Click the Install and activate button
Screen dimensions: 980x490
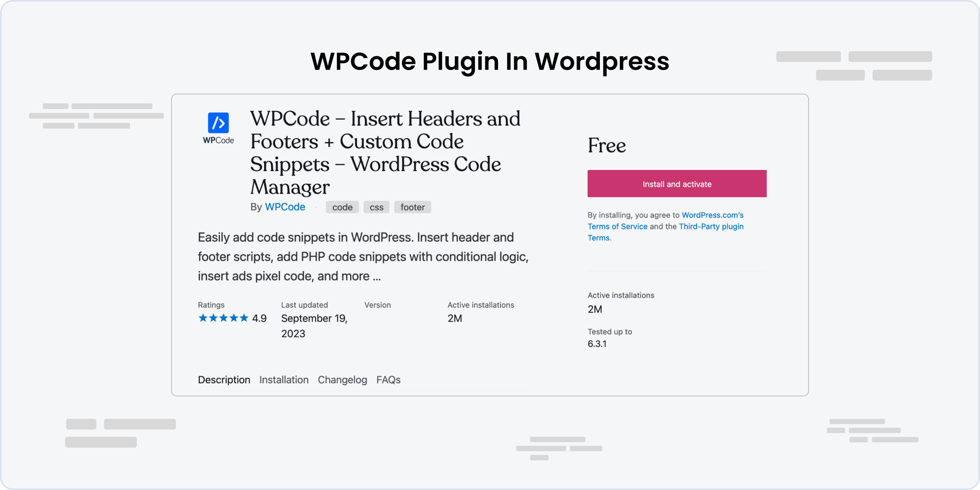[677, 184]
